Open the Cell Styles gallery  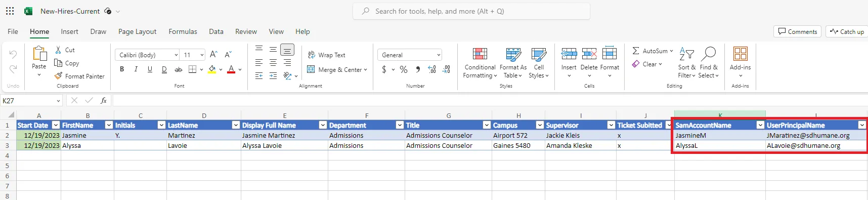pos(539,63)
